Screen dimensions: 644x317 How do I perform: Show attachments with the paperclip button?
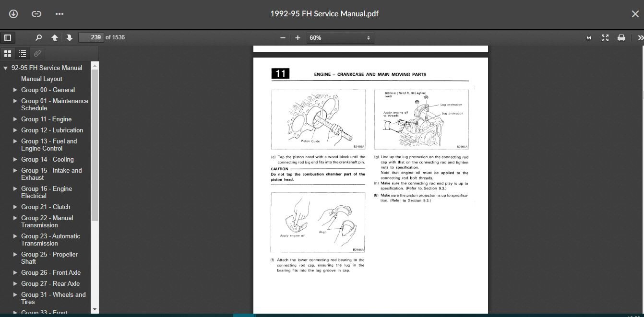[x=37, y=53]
